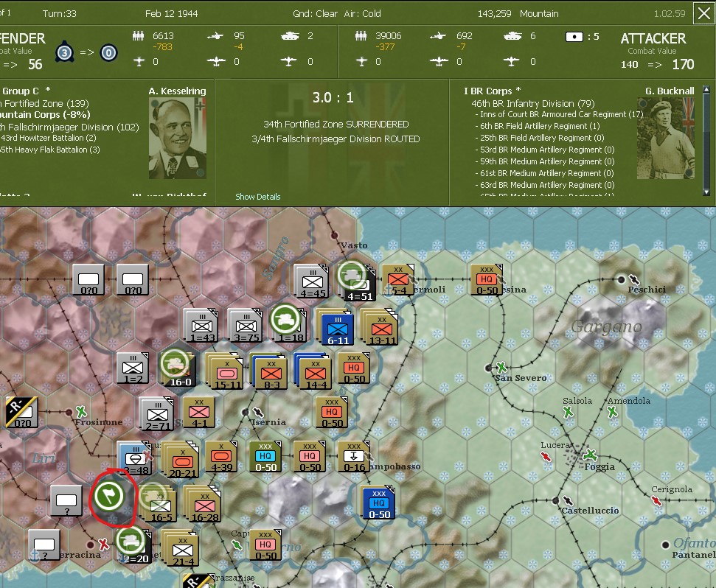Click the I BR Corps header

tap(493, 91)
